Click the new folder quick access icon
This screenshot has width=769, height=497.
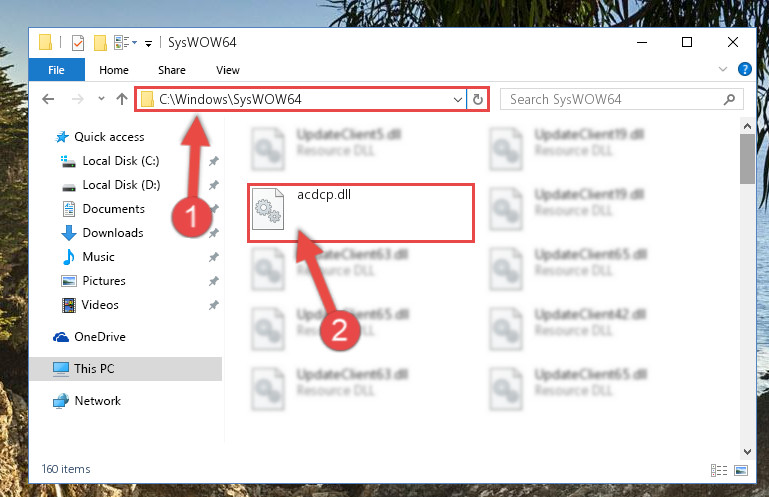click(x=100, y=43)
